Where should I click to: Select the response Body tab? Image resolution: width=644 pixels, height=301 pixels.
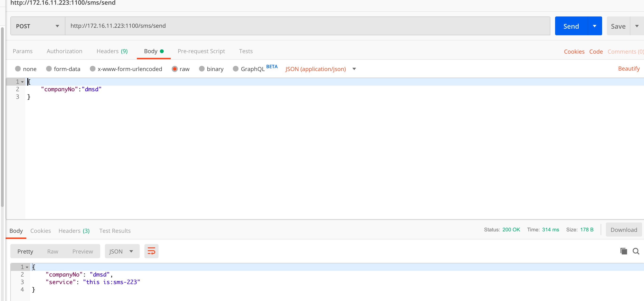point(16,230)
